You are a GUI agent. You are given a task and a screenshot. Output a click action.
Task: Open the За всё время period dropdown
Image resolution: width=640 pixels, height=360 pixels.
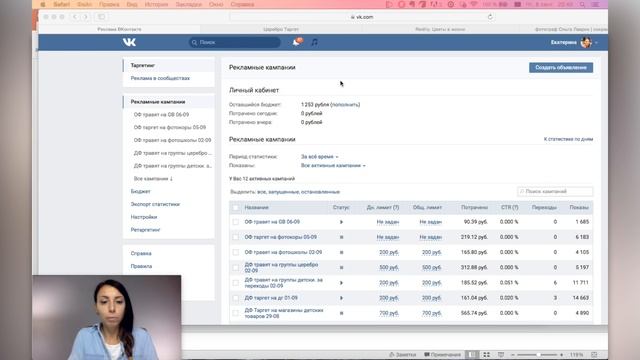coord(320,157)
